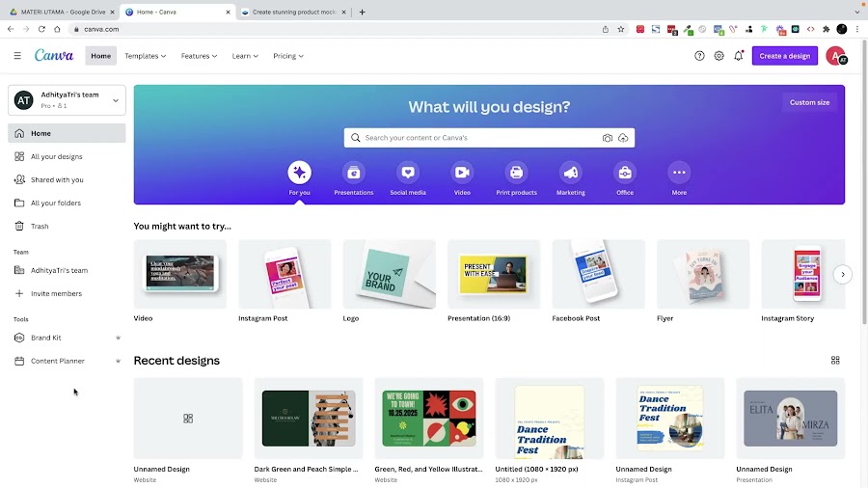Toggle grid view icon for Recent designs
868x488 pixels.
click(x=835, y=360)
